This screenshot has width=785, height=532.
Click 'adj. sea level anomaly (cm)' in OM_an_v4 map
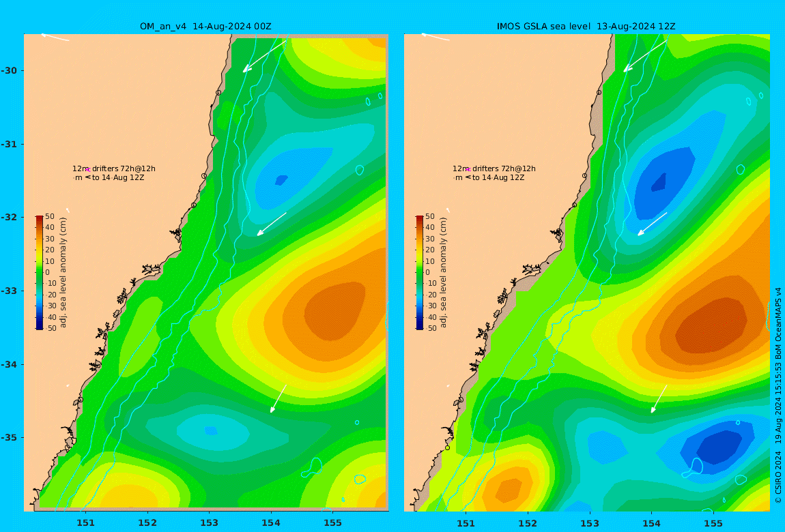tap(63, 273)
